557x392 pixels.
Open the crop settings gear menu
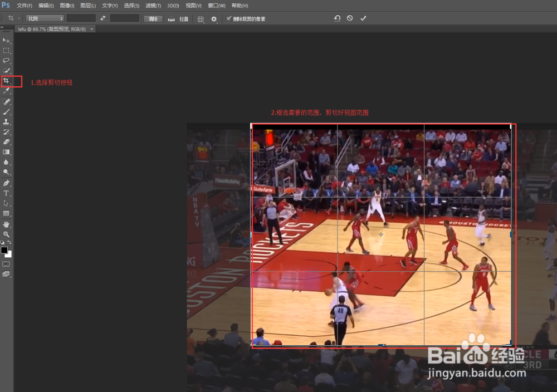(x=214, y=19)
